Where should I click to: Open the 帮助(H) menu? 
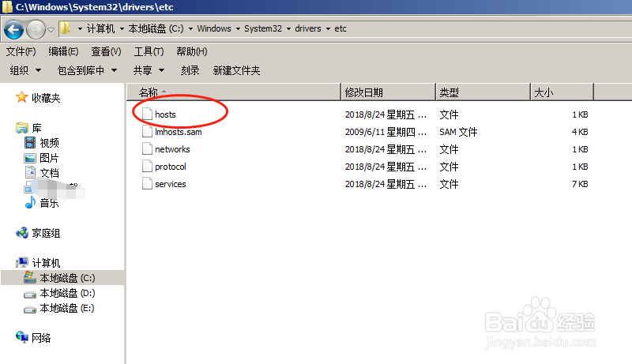click(x=191, y=51)
